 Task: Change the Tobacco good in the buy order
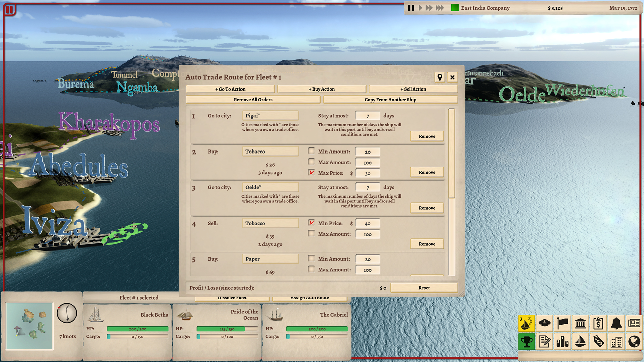[x=270, y=151]
